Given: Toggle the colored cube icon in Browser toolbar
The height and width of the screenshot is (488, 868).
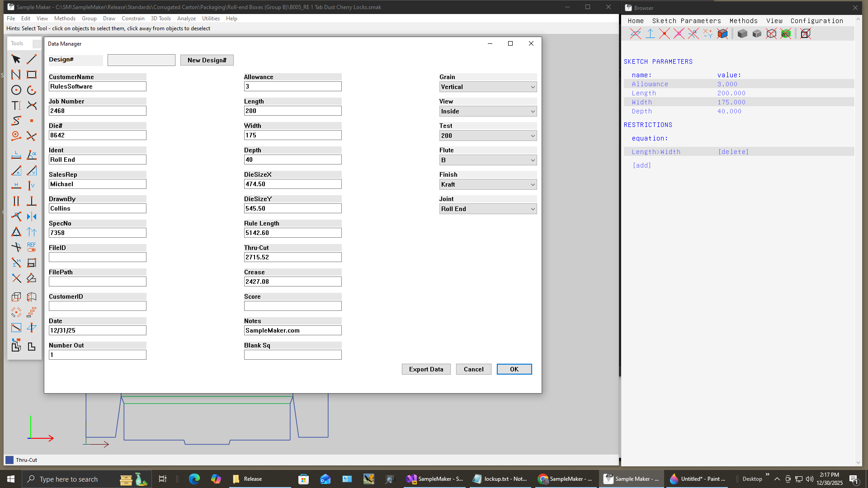Looking at the screenshot, I should 722,33.
